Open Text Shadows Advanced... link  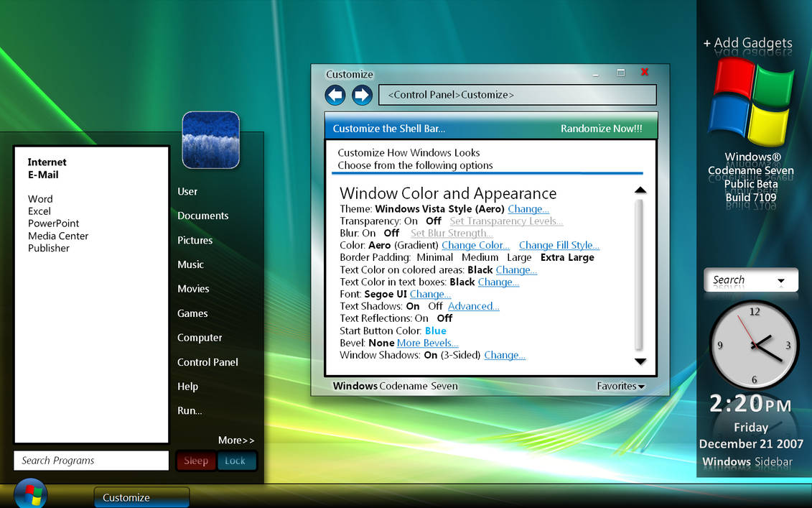473,306
